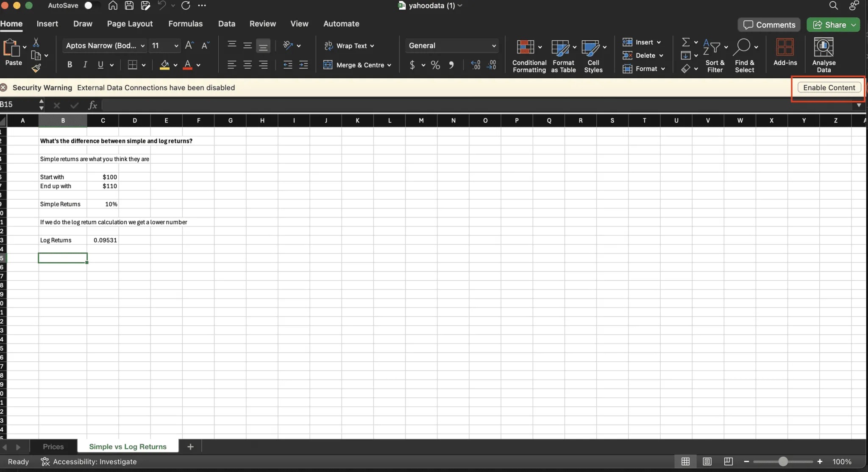
Task: Toggle bold formatting
Action: coord(70,64)
